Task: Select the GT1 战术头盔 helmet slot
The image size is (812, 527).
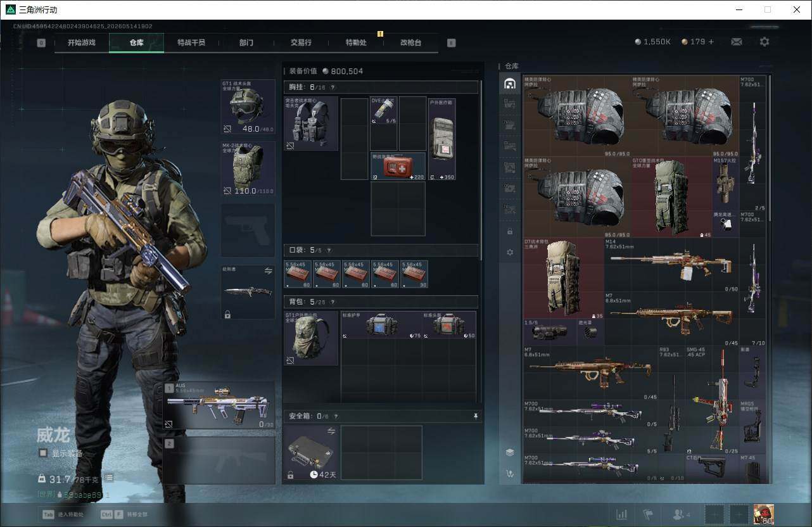Action: (x=248, y=107)
